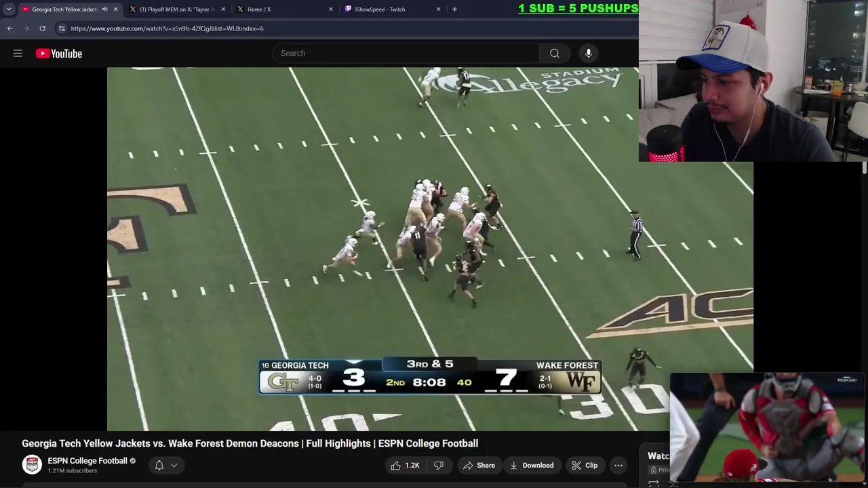Open the ESPN College Football channel name
This screenshot has width=868, height=488.
pos(87,461)
